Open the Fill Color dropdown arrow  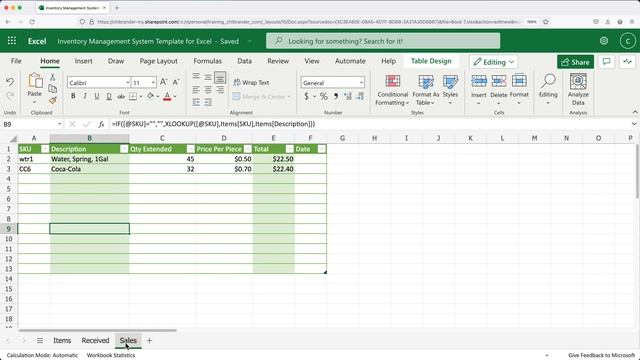158,97
